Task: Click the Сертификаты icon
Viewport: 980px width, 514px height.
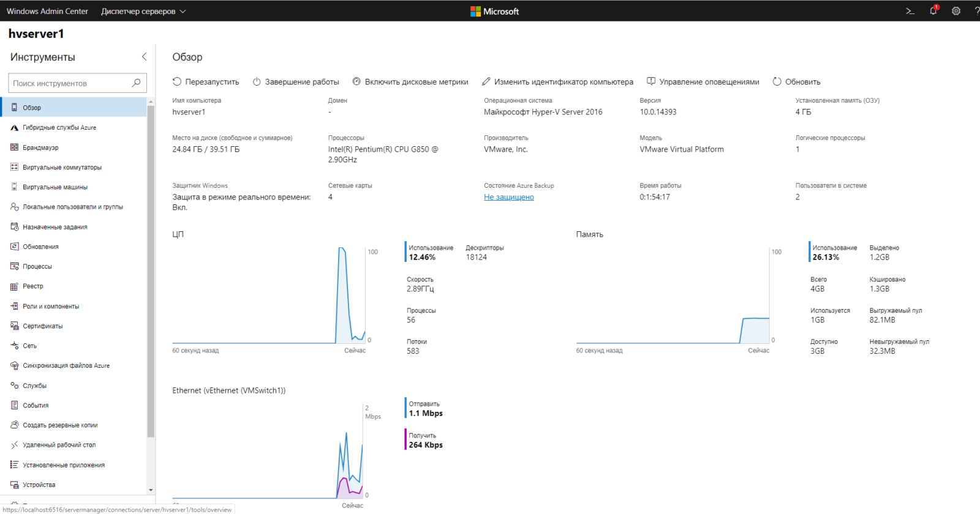Action: pos(14,326)
